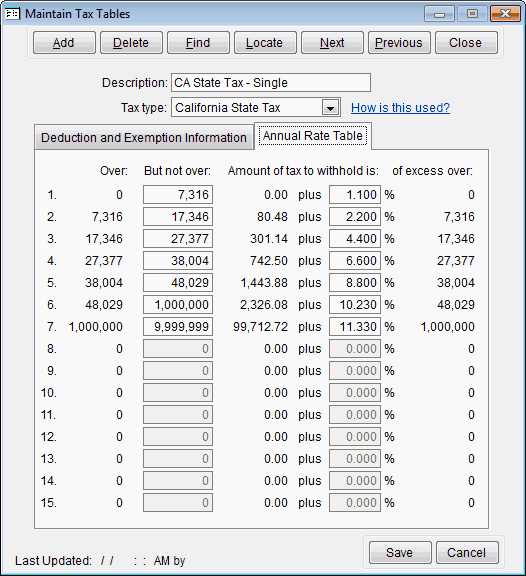The height and width of the screenshot is (576, 526).
Task: Click row 8 'But not over' field
Action: [x=178, y=349]
